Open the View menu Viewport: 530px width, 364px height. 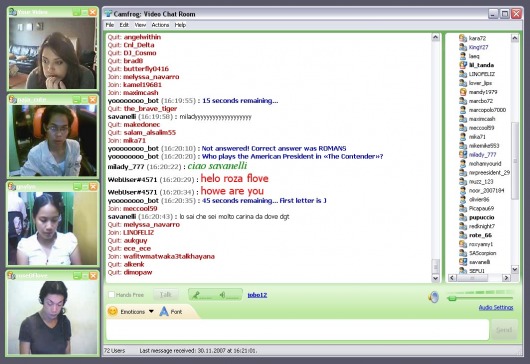[140, 25]
